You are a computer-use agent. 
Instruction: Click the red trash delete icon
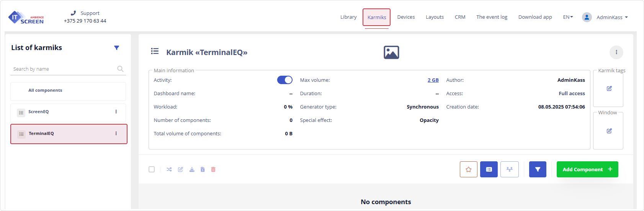point(213,169)
